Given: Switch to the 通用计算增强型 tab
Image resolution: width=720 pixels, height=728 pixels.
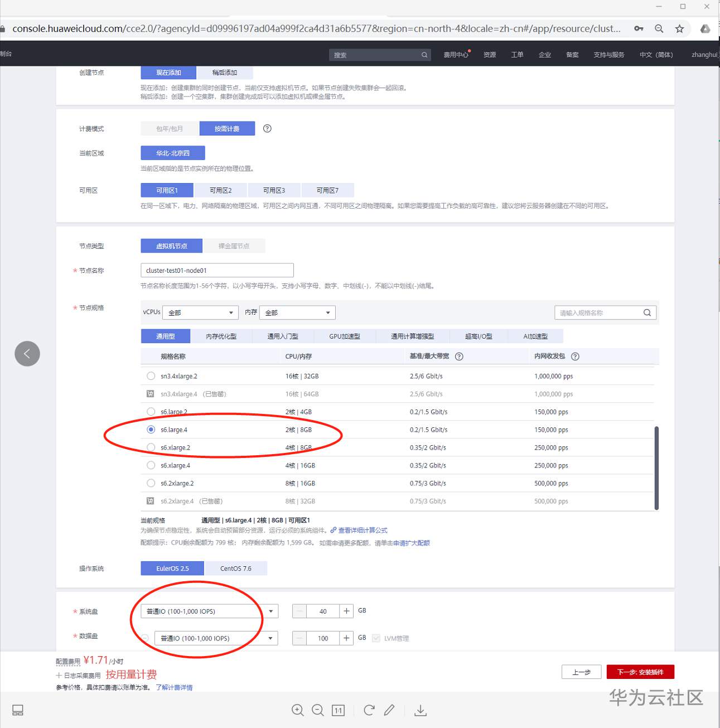Looking at the screenshot, I should (x=413, y=336).
